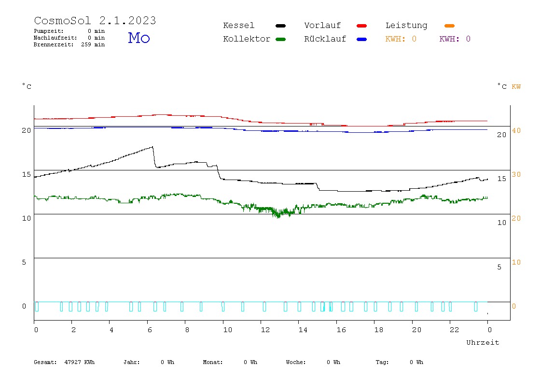Screen dimensions: 554x392
Task: Click the 'Rücklauf' legend label
Action: click(325, 39)
